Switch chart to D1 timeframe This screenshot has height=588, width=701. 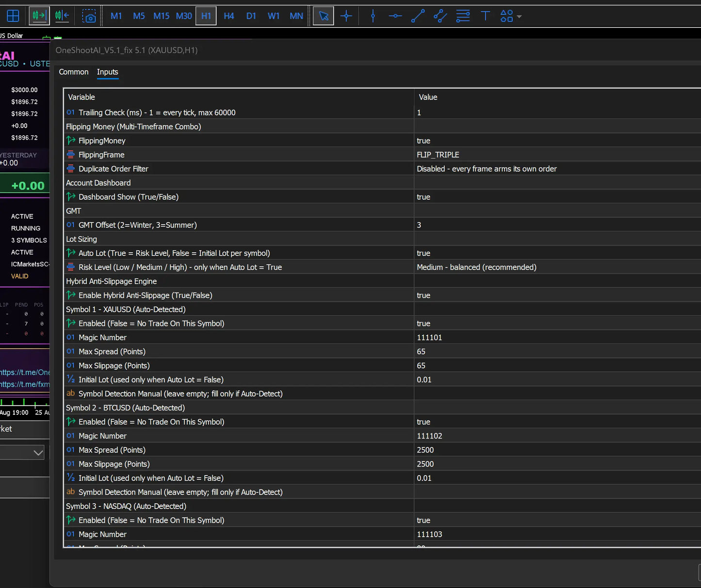251,16
